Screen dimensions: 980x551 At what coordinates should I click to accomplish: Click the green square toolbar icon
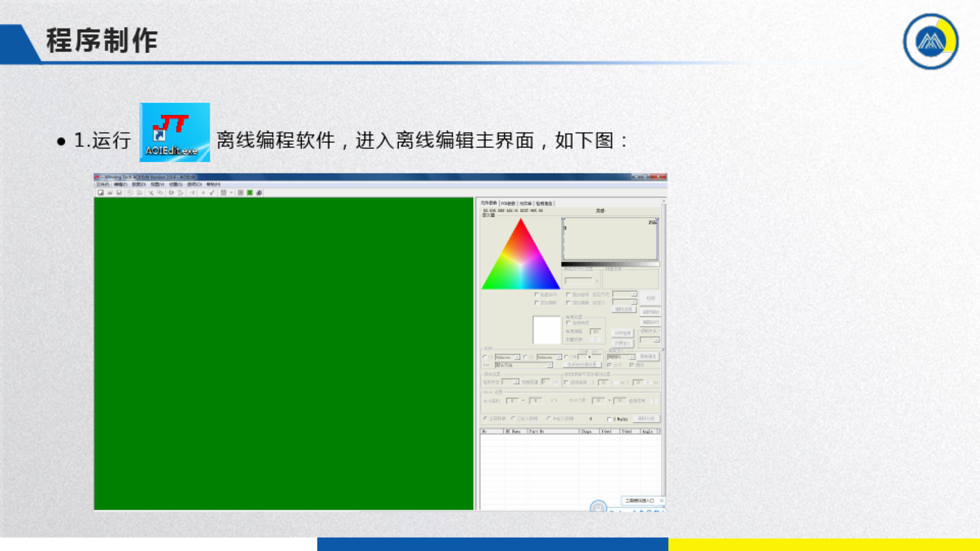coord(250,193)
